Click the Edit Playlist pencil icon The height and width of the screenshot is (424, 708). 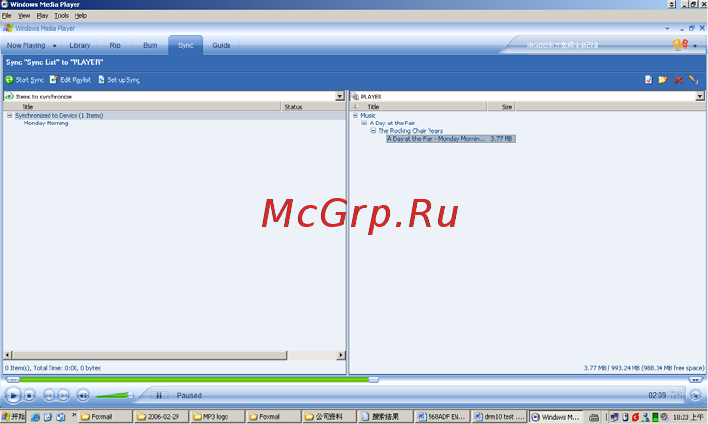[54, 79]
